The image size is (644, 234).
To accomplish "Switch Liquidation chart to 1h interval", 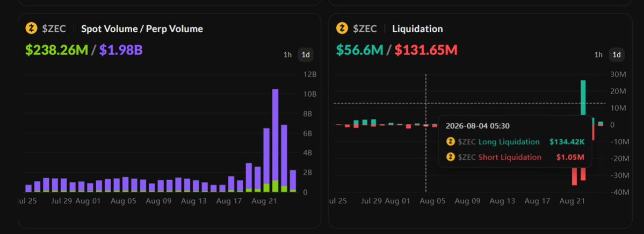I will [598, 55].
